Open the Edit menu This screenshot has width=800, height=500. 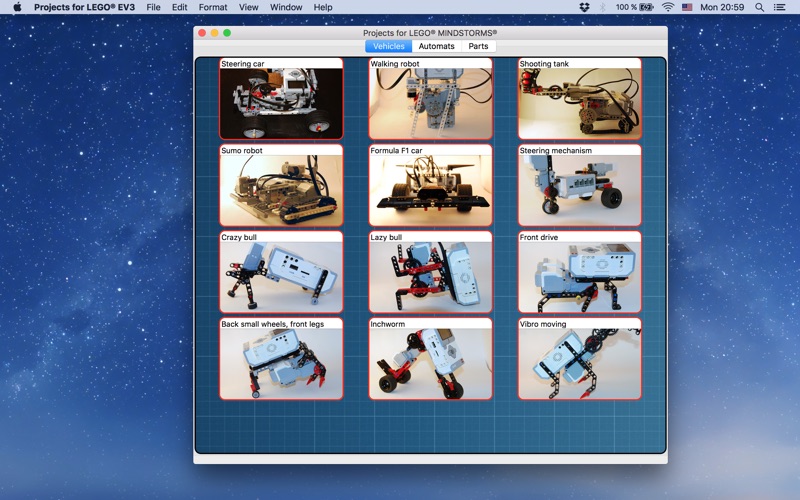pos(179,7)
